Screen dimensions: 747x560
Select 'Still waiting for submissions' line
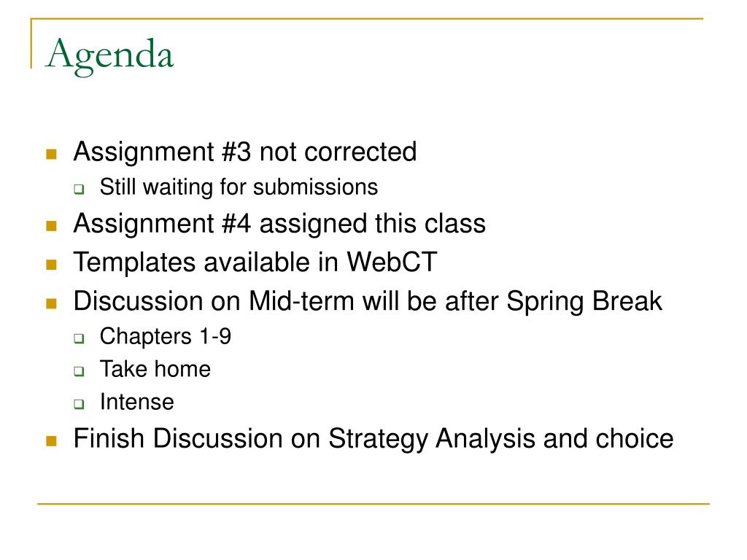239,187
